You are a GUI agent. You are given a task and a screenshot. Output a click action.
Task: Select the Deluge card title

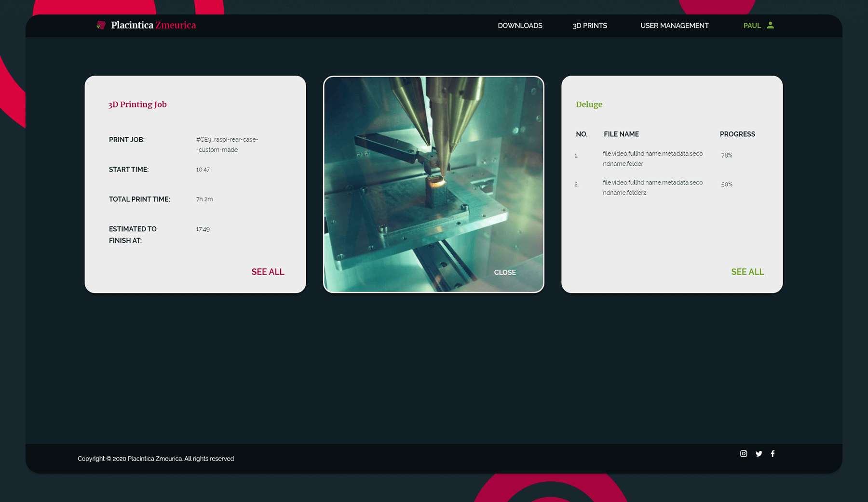coord(589,105)
